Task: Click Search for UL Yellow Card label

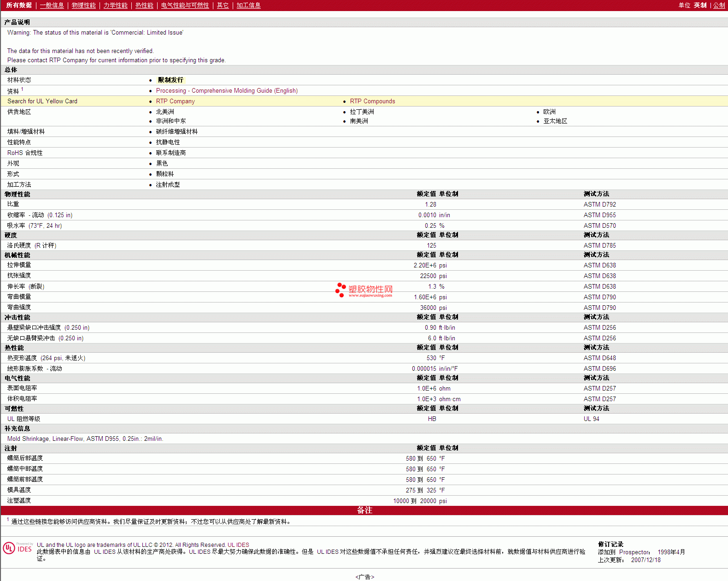Action: [x=42, y=101]
